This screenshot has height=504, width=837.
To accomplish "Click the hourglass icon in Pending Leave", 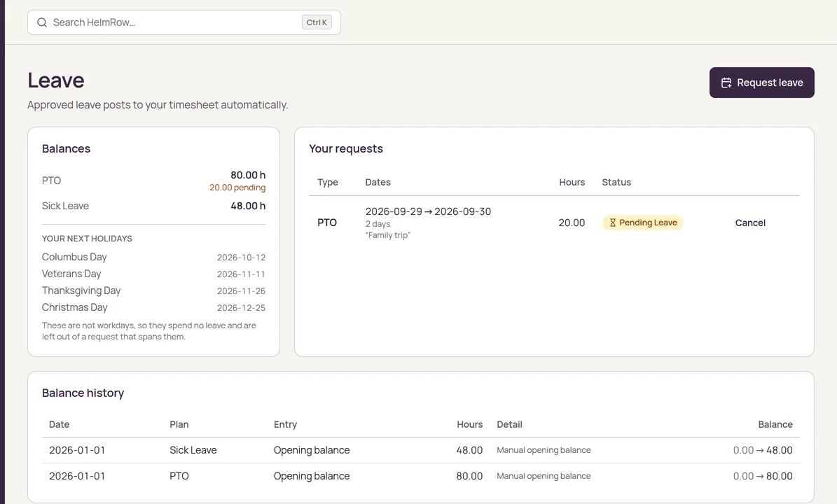I will pos(612,223).
